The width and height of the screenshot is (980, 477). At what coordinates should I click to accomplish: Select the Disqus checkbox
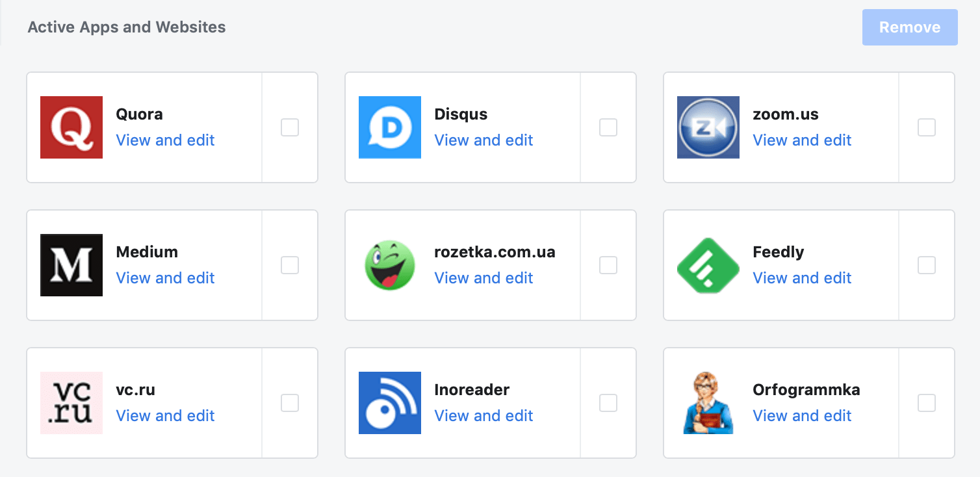coord(608,127)
